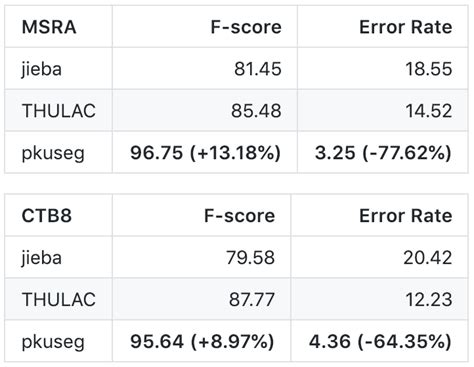474x367 pixels.
Task: Click the 85.48 F-score cell
Action: (256, 111)
